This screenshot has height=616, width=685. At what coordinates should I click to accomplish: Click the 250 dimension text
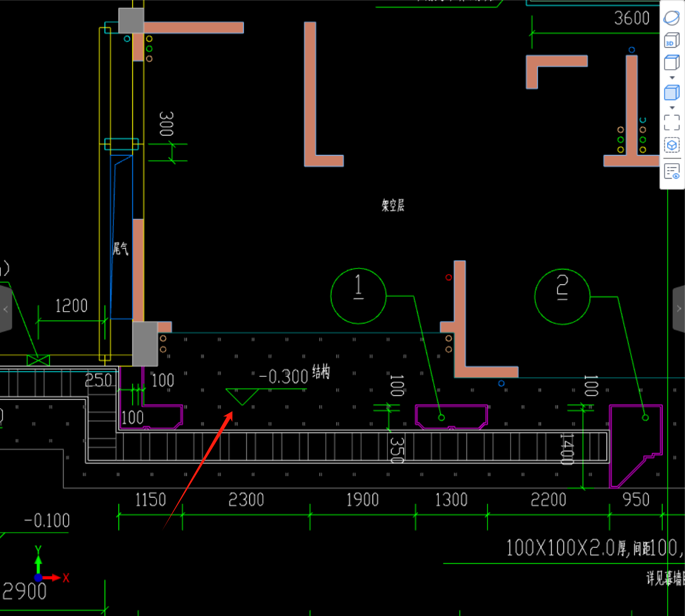pyautogui.click(x=98, y=380)
